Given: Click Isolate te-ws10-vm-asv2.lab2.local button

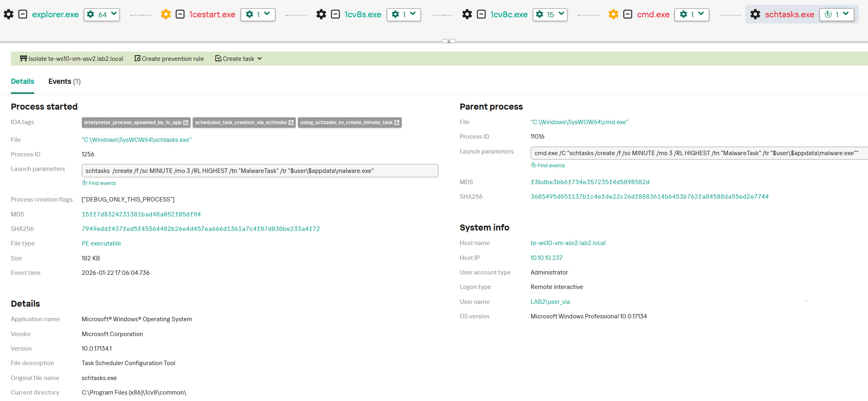Looking at the screenshot, I should pos(72,59).
